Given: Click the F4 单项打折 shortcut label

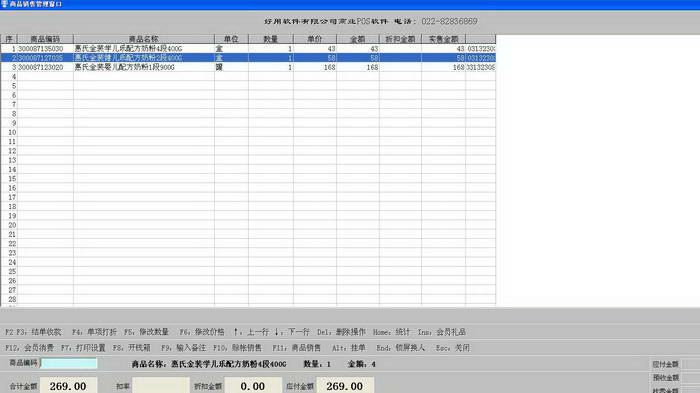Looking at the screenshot, I should (94, 332).
